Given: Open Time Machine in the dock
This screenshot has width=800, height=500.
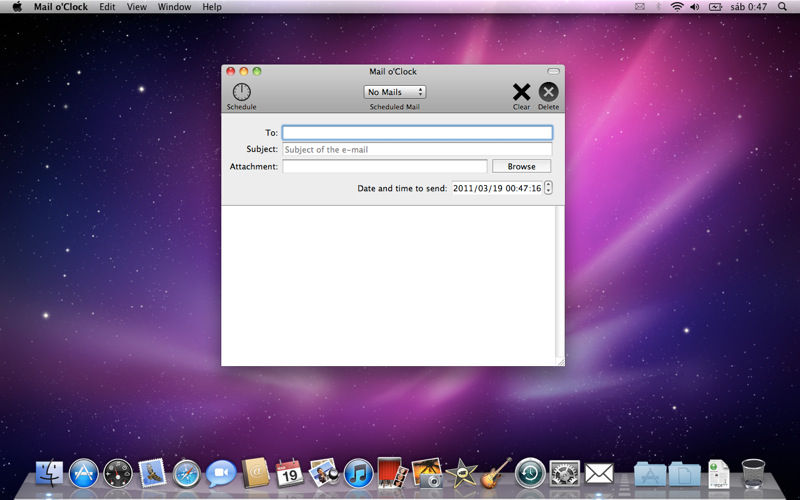Looking at the screenshot, I should [x=530, y=473].
